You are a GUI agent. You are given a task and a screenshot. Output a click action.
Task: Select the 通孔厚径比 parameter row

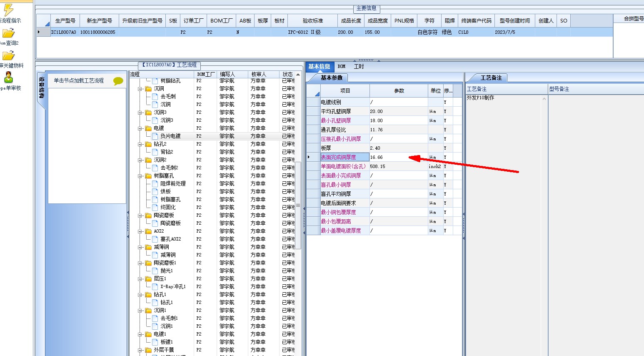pyautogui.click(x=384, y=130)
